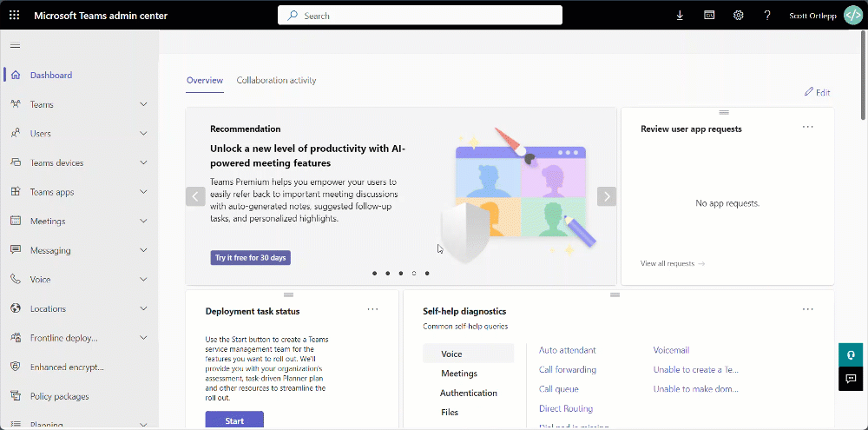This screenshot has width=868, height=430.
Task: Click the download icon in the header
Action: click(680, 16)
